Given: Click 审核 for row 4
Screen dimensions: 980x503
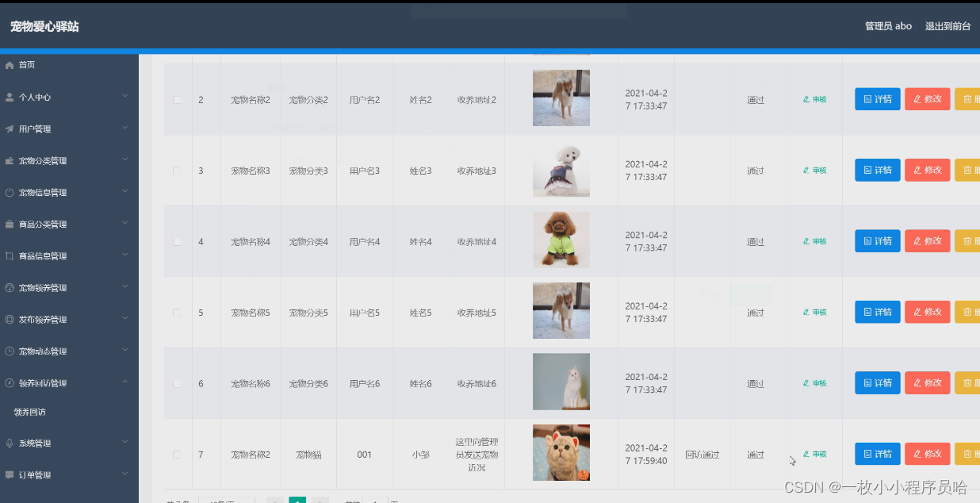Looking at the screenshot, I should click(x=814, y=241).
